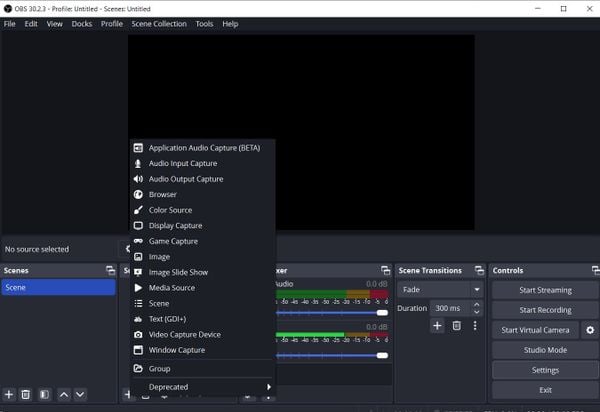Viewport: 600px width, 412px height.
Task: Move the scene down with the arrow icon
Action: pos(80,395)
